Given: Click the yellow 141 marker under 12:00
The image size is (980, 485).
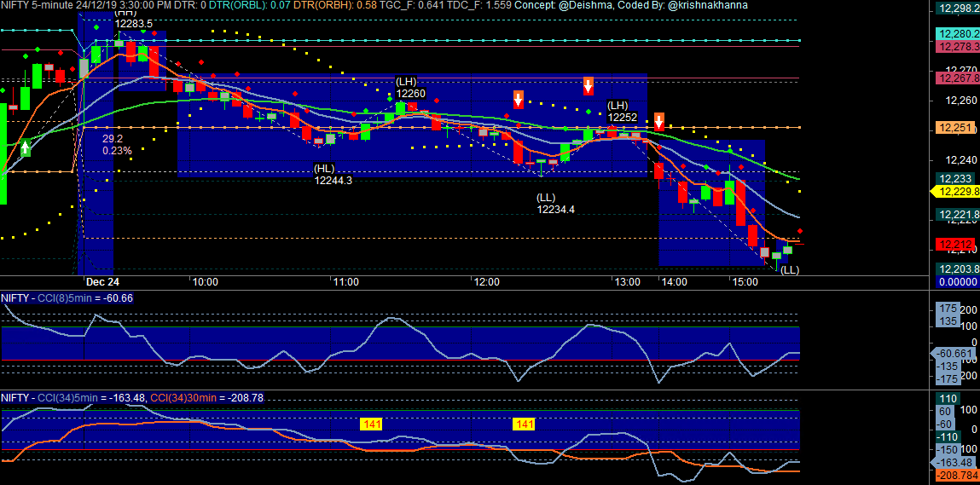Looking at the screenshot, I should coord(524,424).
